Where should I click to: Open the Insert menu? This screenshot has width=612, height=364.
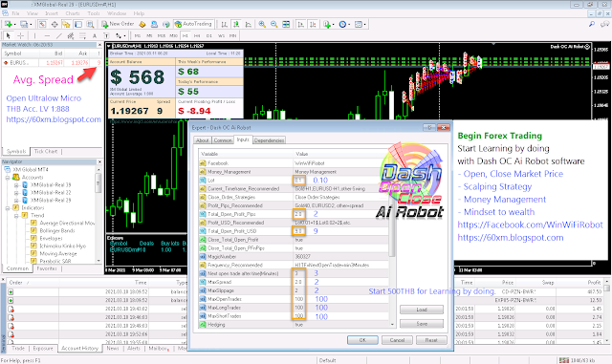click(x=51, y=13)
